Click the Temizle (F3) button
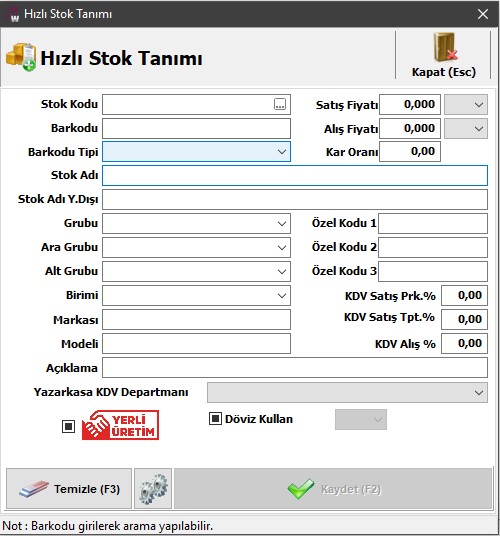Viewport: 500px width, 536px height. pyautogui.click(x=69, y=489)
